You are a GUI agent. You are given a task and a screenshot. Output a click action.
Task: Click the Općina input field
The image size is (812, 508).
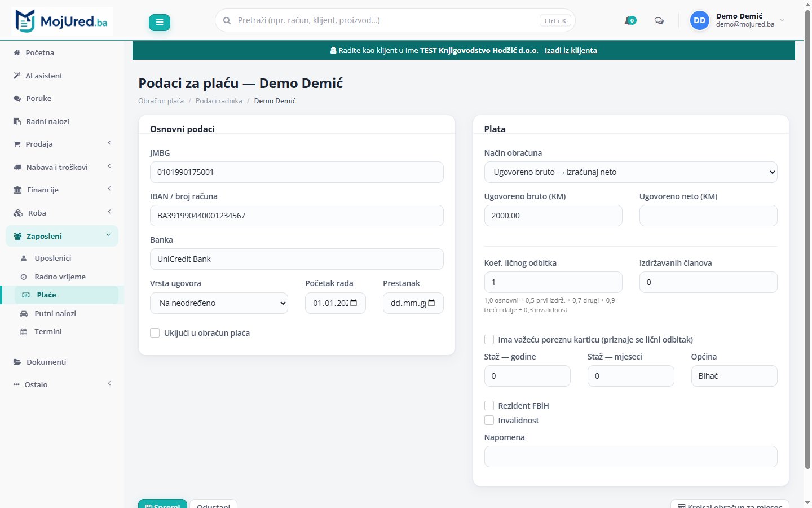734,376
